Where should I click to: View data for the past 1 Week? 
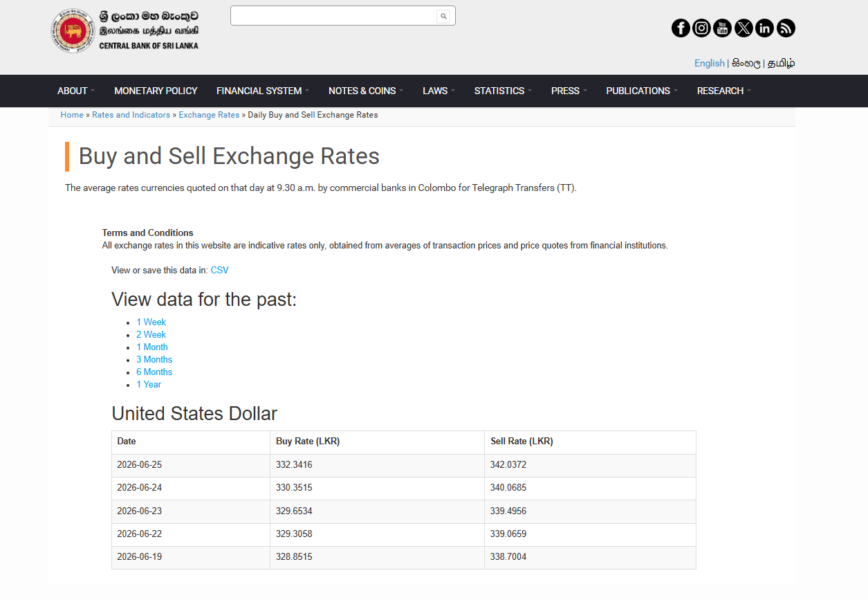151,322
